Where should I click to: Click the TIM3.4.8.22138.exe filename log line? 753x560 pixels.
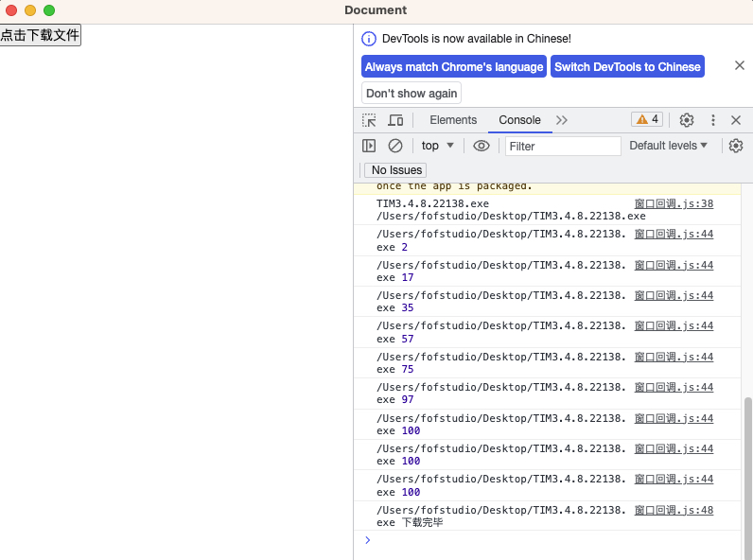pos(432,203)
